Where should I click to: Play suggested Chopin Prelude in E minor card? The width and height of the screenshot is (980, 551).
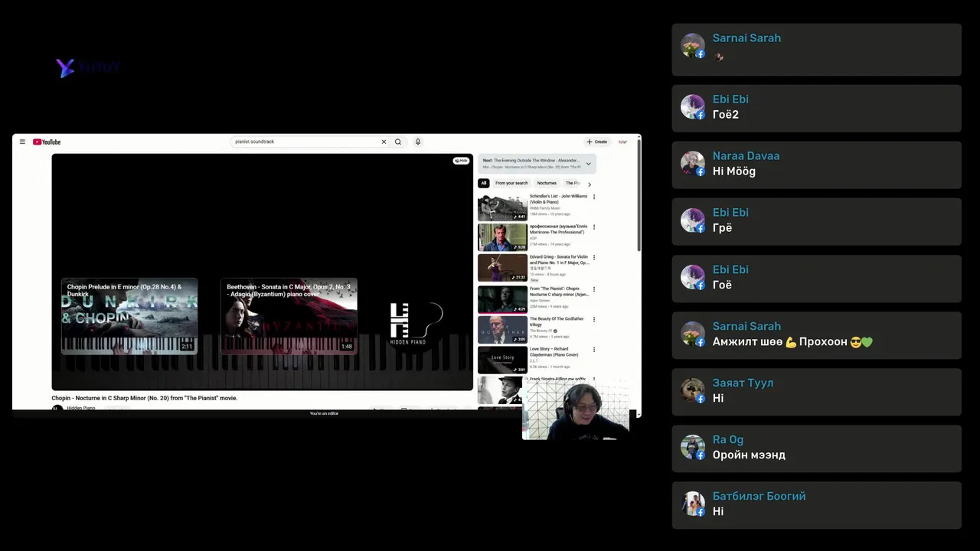point(129,316)
